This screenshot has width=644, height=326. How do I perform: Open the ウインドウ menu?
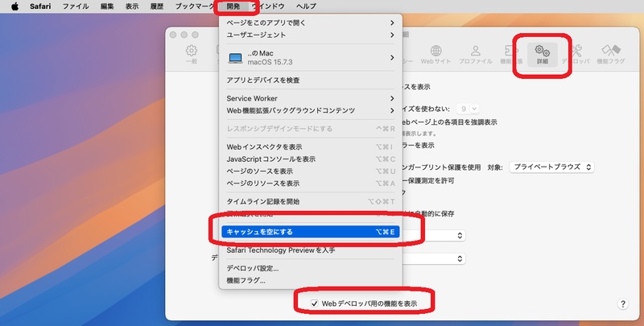point(269,6)
